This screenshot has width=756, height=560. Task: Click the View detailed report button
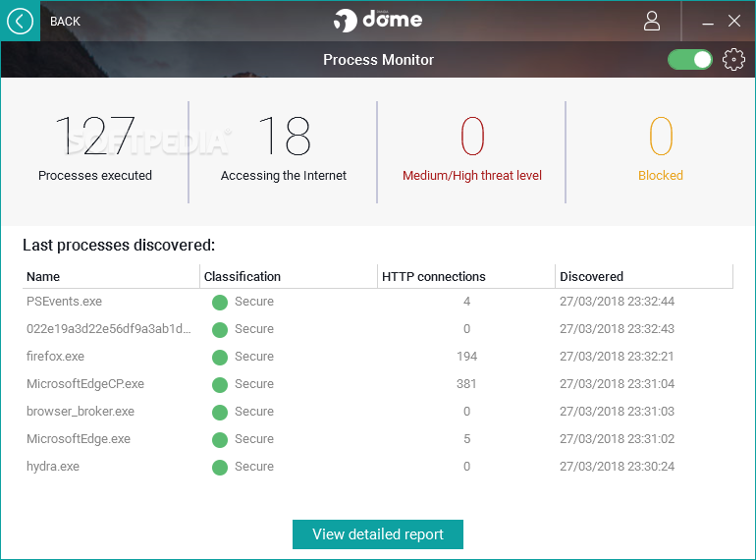378,533
